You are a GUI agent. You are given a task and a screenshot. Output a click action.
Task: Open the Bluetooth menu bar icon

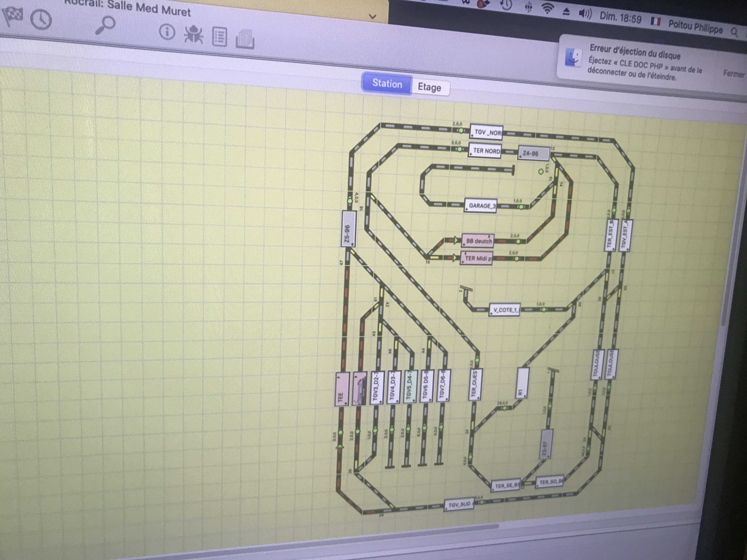tap(529, 7)
